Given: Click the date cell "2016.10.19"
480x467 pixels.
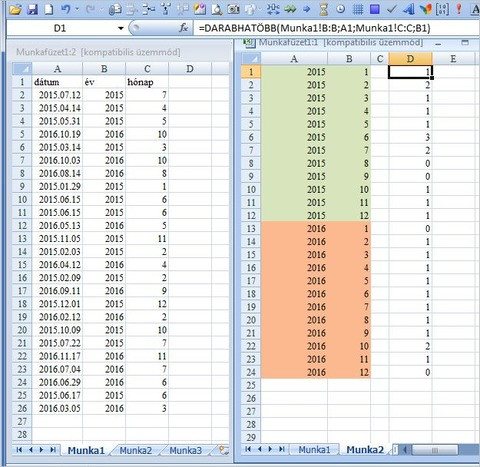Looking at the screenshot, I should click(x=57, y=134).
